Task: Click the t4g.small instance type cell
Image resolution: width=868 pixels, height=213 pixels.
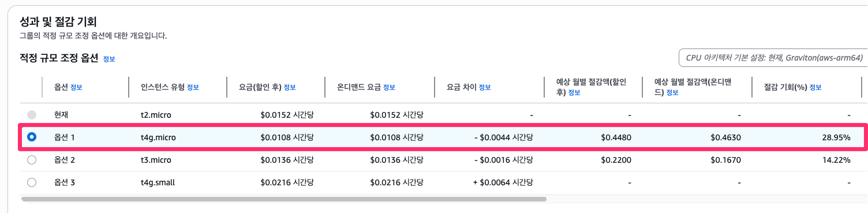Action: click(158, 182)
